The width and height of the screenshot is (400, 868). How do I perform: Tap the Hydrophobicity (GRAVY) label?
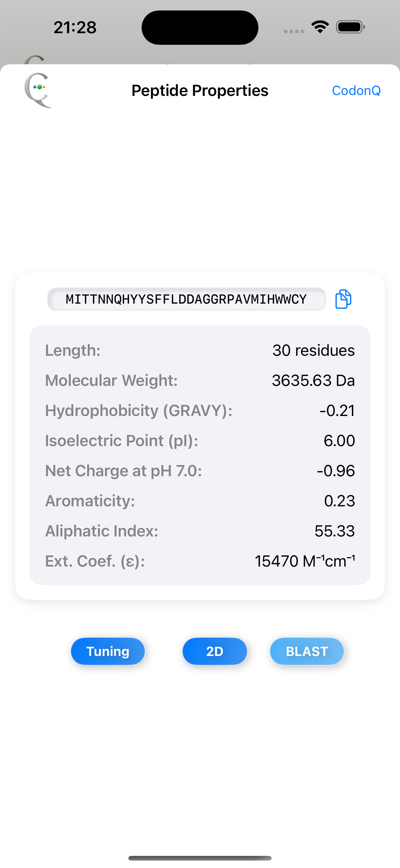click(139, 410)
